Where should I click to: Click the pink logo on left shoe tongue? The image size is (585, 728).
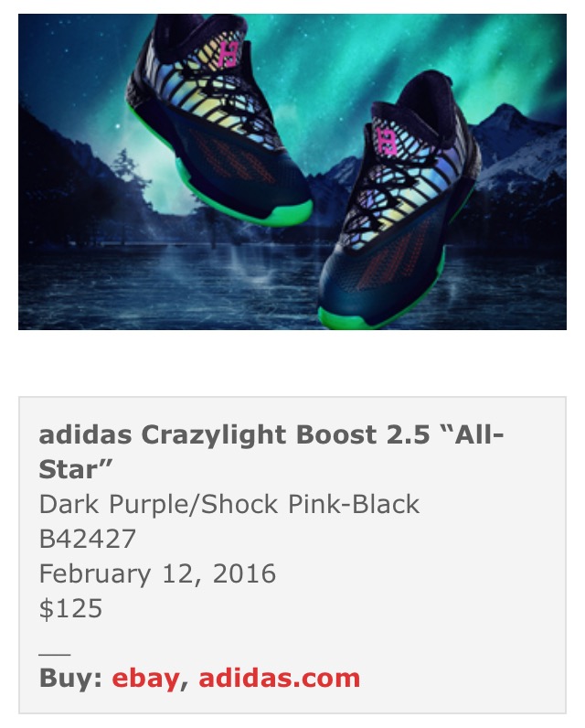pos(229,54)
